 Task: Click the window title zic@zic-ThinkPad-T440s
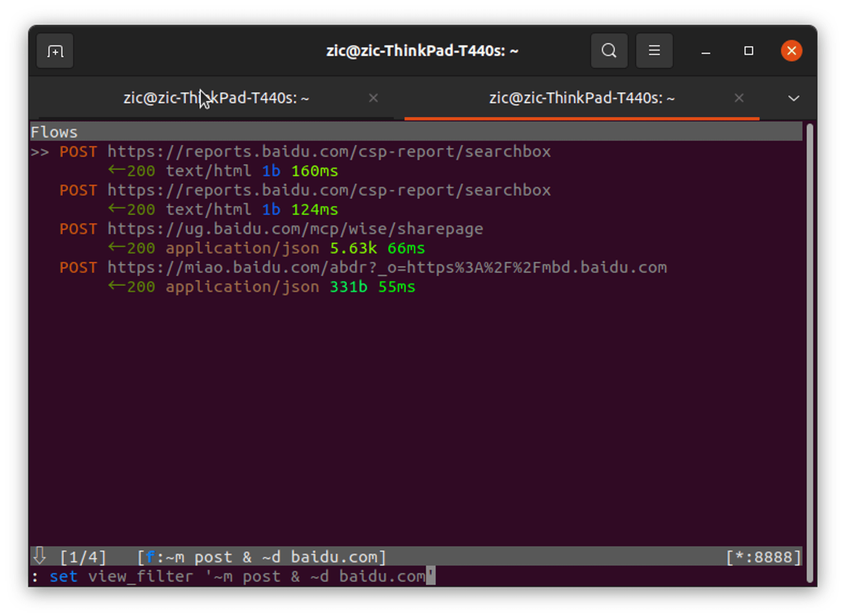[x=422, y=51]
